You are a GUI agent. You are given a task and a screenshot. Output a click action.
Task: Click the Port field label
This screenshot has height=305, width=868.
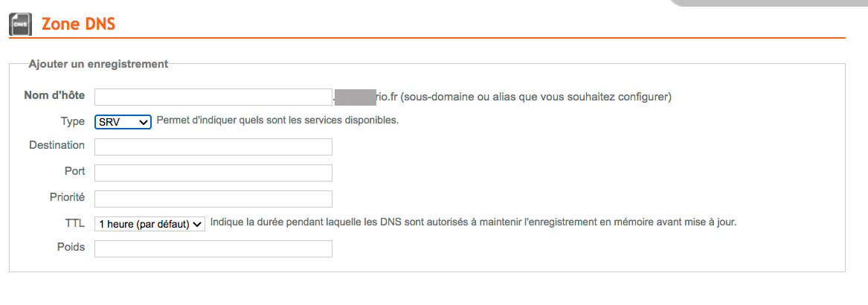pyautogui.click(x=74, y=171)
